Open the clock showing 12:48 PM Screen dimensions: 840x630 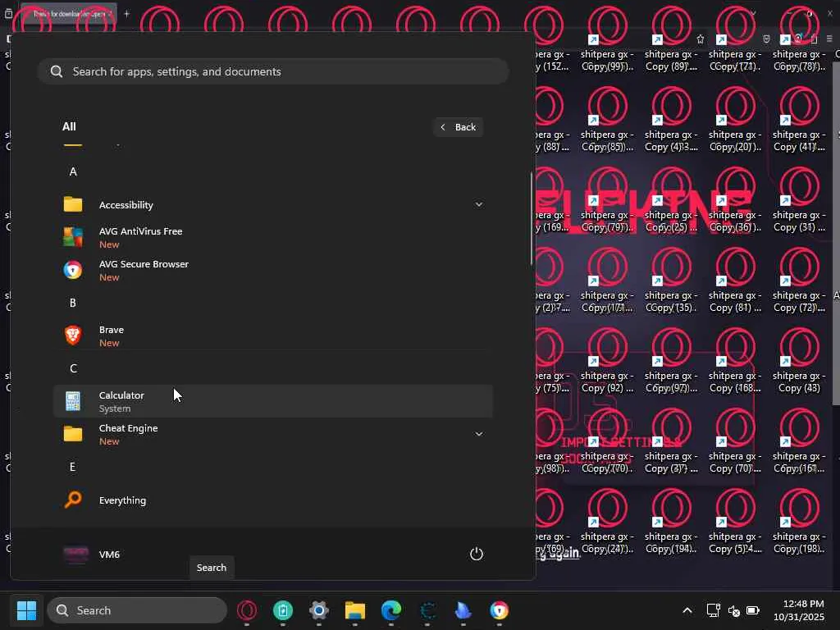(799, 610)
